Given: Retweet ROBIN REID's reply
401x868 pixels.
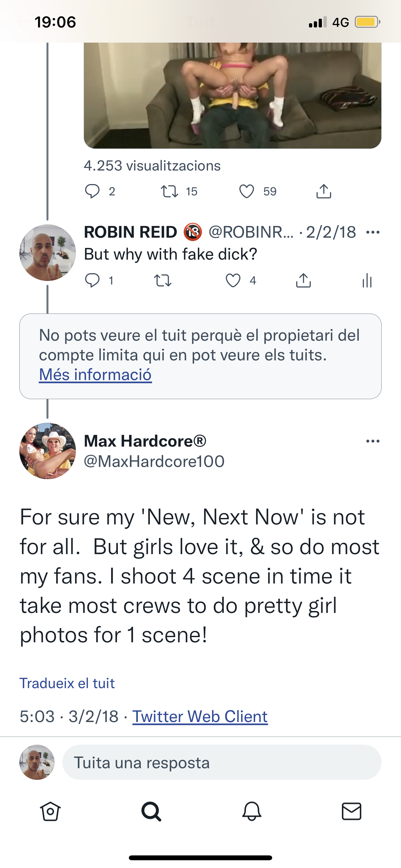Looking at the screenshot, I should (163, 280).
